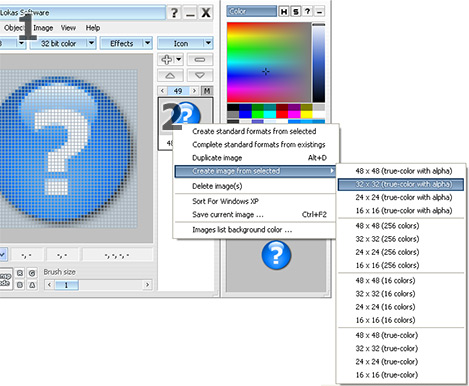Viewport: 469px width, 386px height.
Task: Click the minus remove-image button
Action: click(200, 60)
